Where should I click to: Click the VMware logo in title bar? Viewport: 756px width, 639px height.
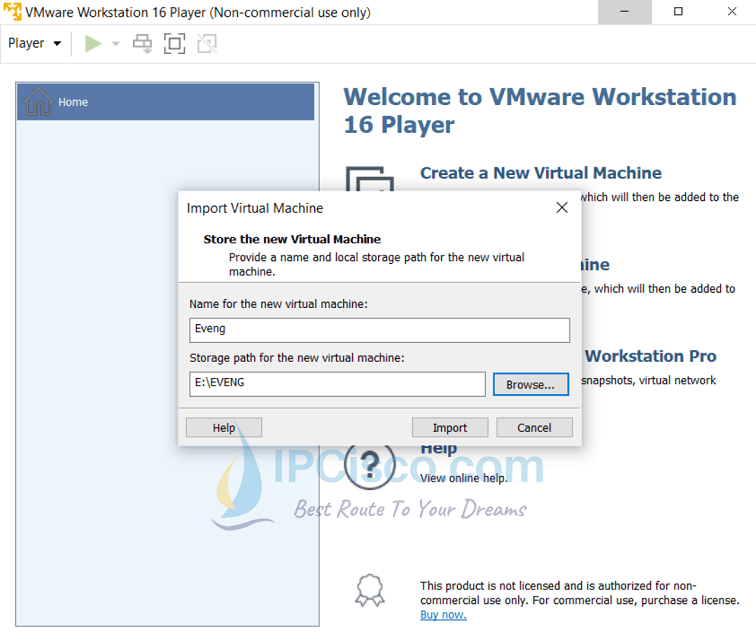pyautogui.click(x=12, y=12)
